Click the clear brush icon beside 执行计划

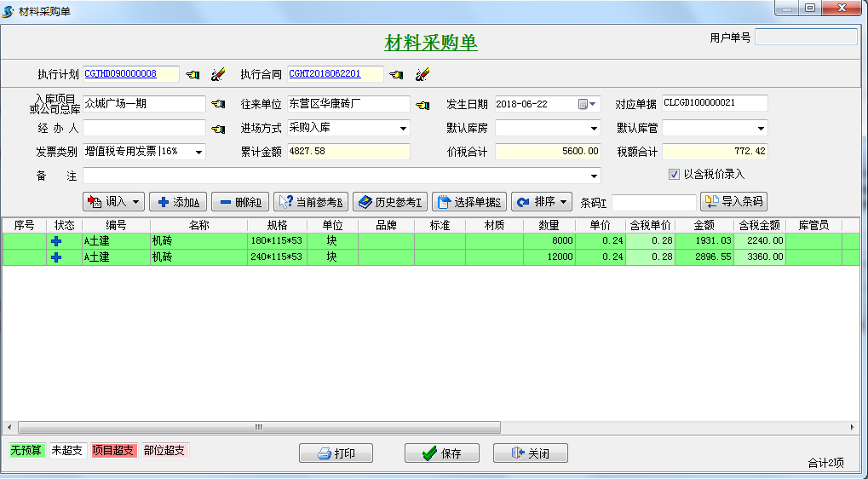(218, 74)
